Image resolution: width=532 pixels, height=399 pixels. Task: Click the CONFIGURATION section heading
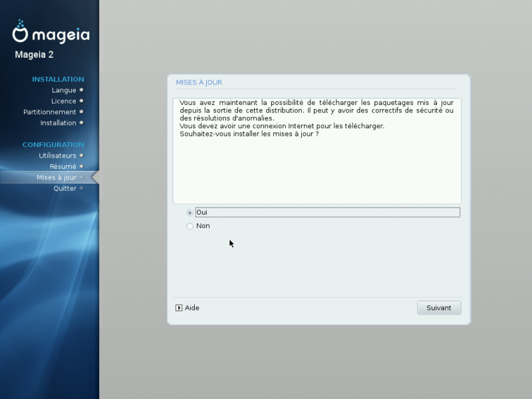53,145
